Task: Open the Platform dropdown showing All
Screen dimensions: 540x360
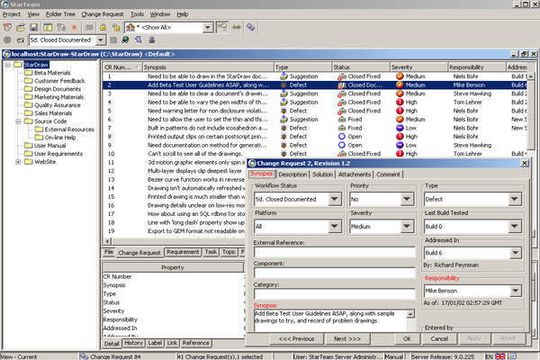Action: [x=334, y=226]
